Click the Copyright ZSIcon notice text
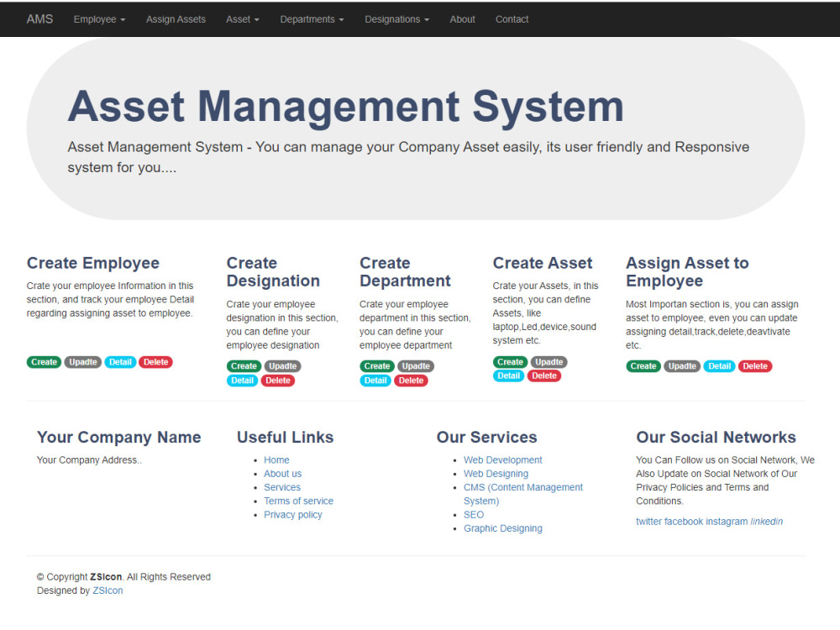 pyautogui.click(x=123, y=577)
